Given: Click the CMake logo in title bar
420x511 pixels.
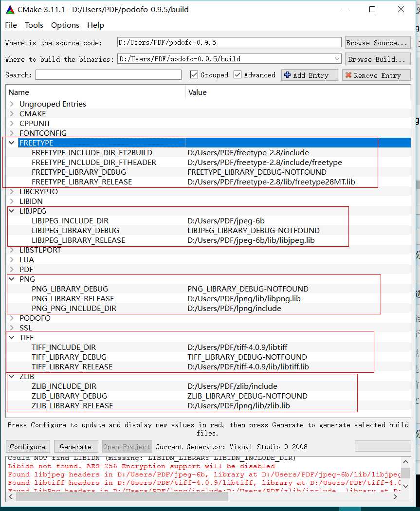Looking at the screenshot, I should [x=10, y=9].
